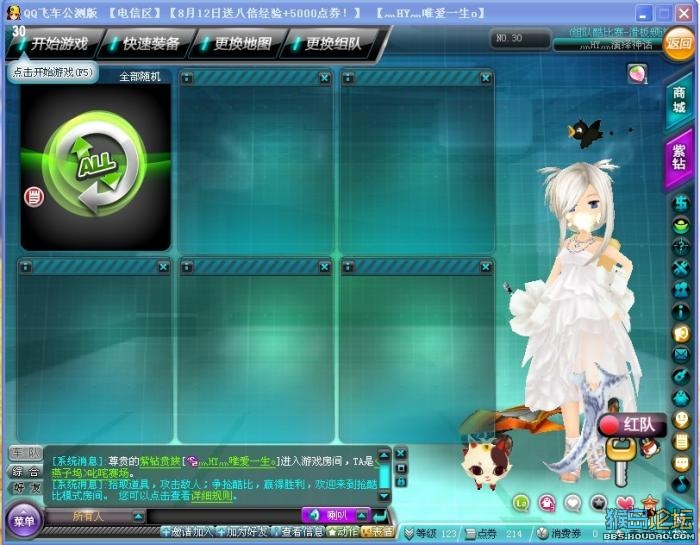Screen dimensions: 700x545
Task: Click the red heart icon near the character
Action: click(x=625, y=503)
